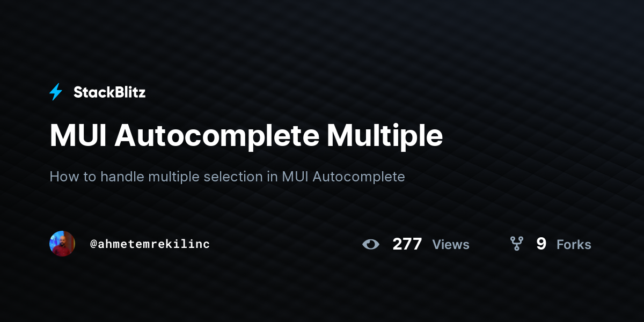Click the word Autocomplete in title
The image size is (644, 322).
[216, 136]
